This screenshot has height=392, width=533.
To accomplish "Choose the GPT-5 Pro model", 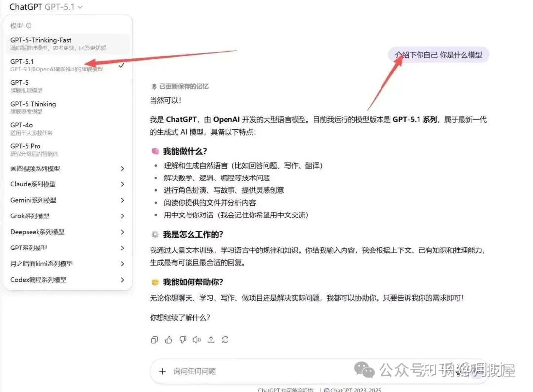I will (68, 150).
